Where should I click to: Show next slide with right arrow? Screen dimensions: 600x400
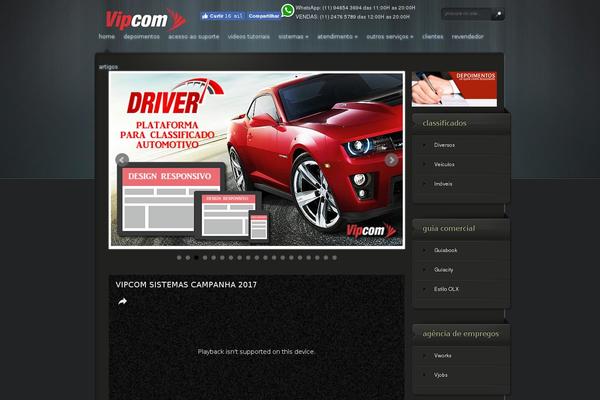point(391,160)
